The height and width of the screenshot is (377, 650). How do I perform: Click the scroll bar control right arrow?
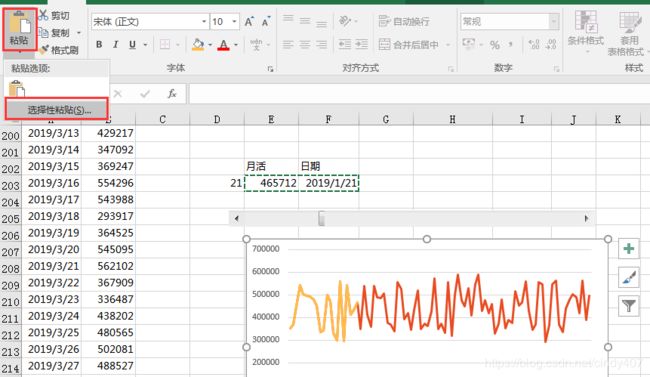click(586, 218)
